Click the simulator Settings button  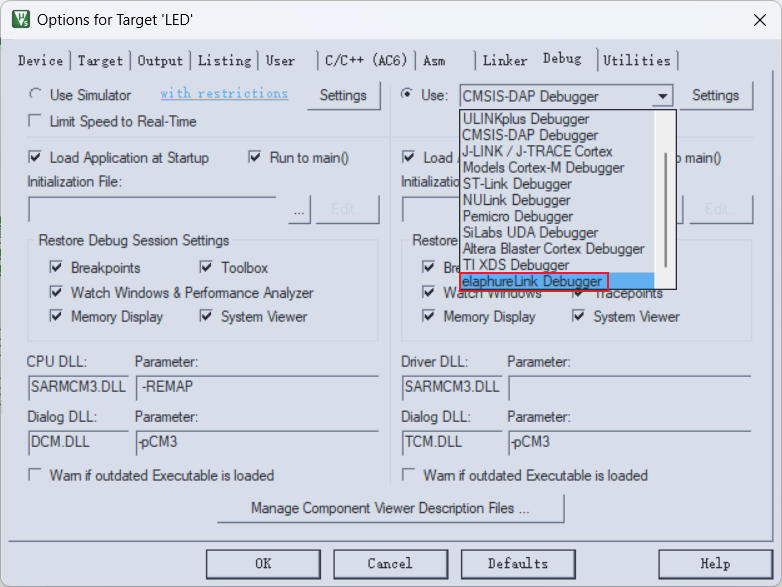[x=343, y=95]
